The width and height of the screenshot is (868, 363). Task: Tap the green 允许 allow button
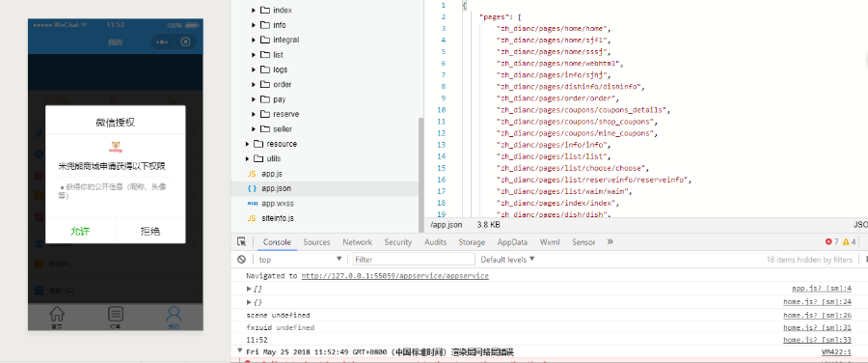tap(81, 231)
